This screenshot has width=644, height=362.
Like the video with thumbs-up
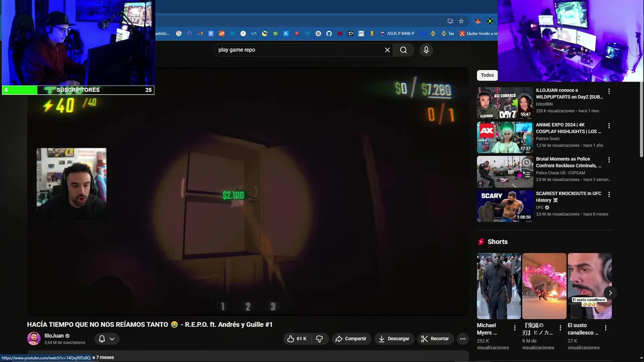pyautogui.click(x=297, y=339)
